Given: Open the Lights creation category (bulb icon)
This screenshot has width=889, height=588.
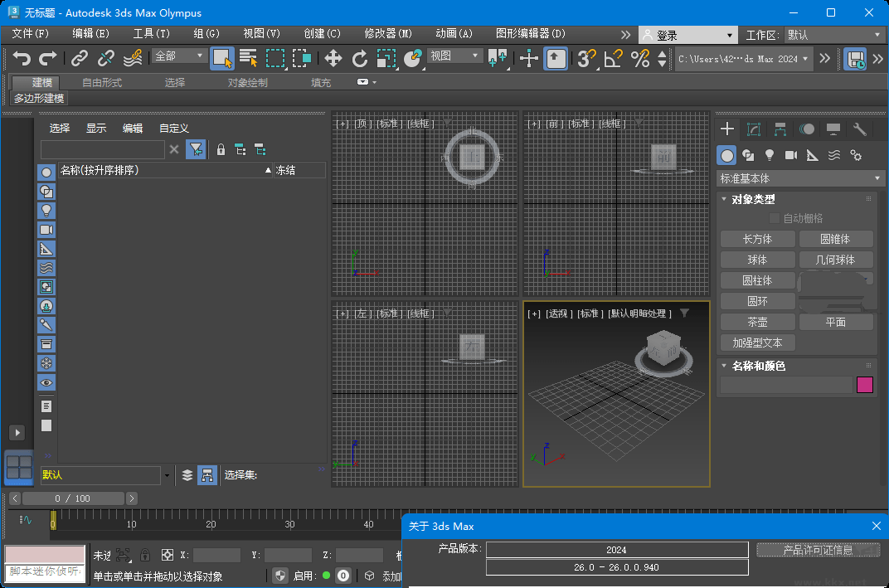Looking at the screenshot, I should click(770, 155).
